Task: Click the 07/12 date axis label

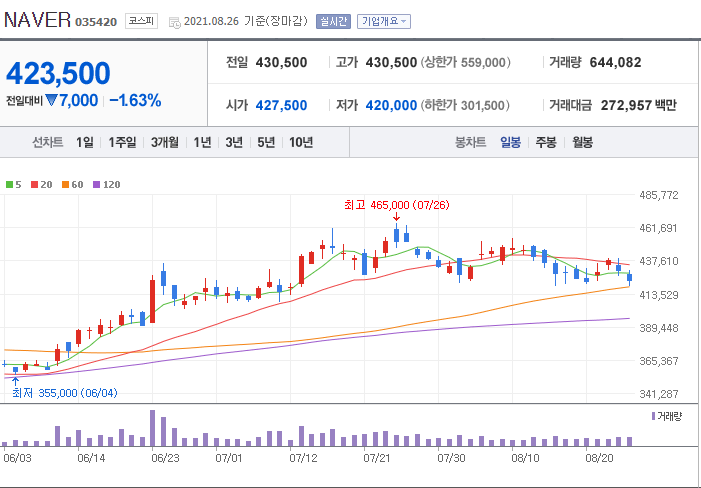Action: click(x=303, y=458)
